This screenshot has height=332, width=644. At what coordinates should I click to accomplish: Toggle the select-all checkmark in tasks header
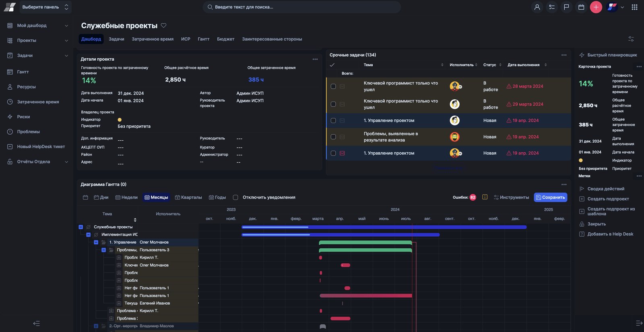coord(332,65)
